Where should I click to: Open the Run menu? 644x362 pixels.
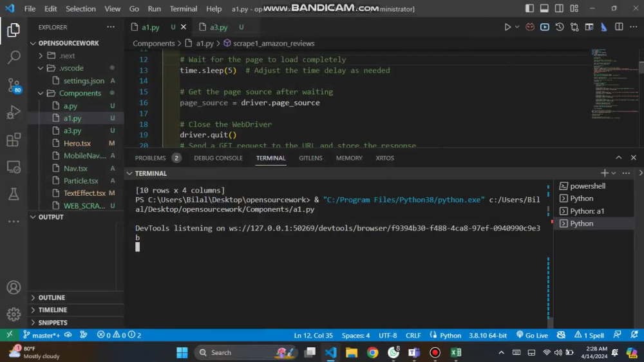coord(154,8)
